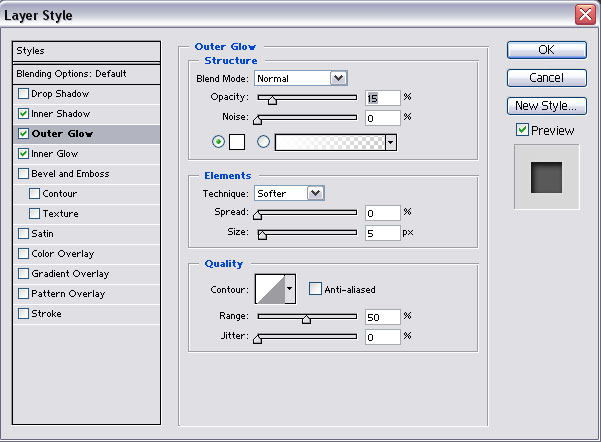Click the Contour curve thumbnail

270,289
